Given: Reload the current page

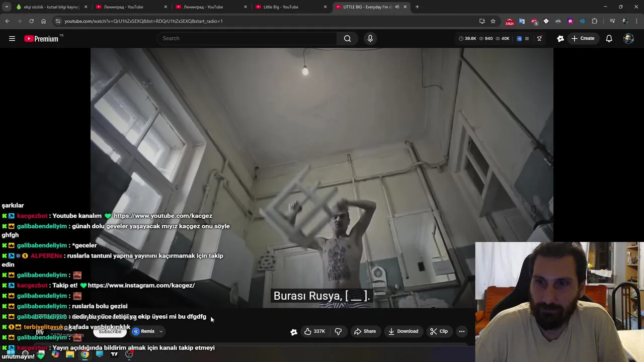Looking at the screenshot, I should pos(31,21).
